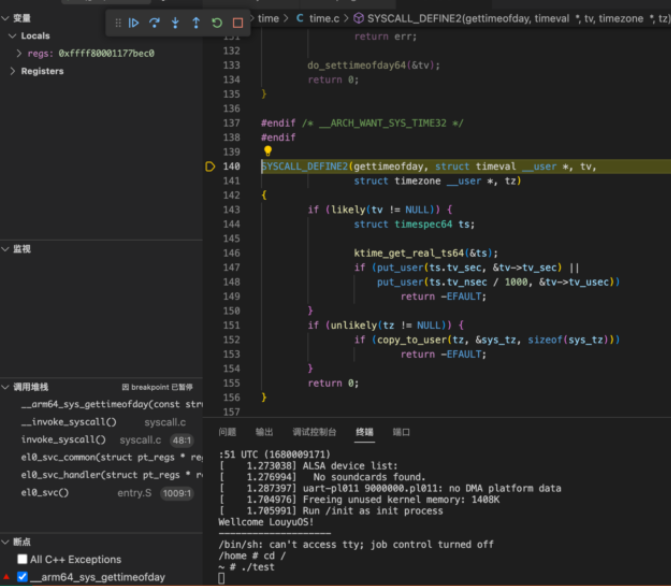Stop debugging with the red square

(238, 23)
